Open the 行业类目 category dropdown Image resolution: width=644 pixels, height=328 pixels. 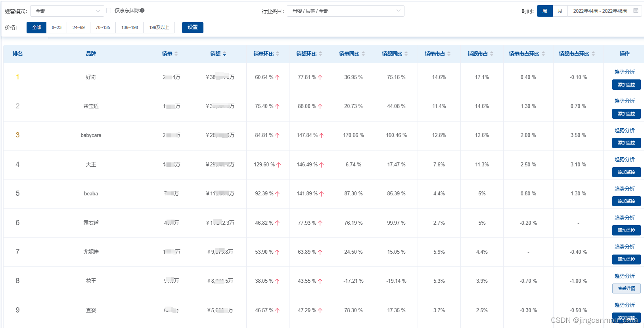(345, 11)
